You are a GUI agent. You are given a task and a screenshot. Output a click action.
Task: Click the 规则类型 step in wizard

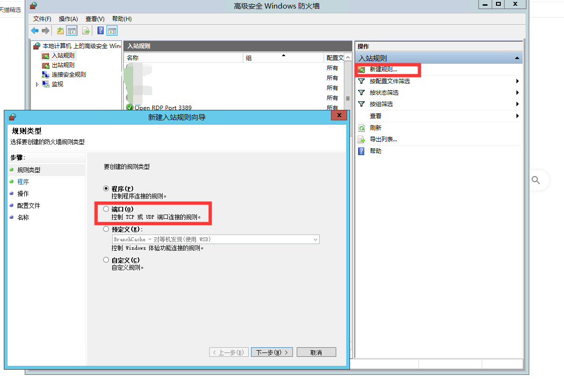[29, 170]
